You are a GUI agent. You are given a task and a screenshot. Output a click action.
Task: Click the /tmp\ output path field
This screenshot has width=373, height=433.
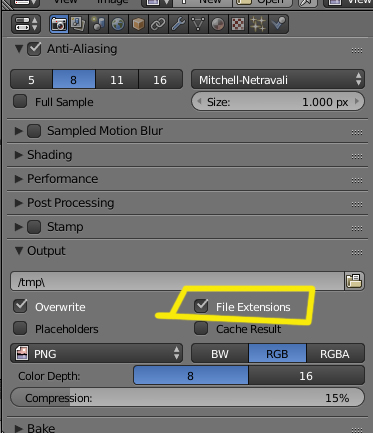[177, 282]
